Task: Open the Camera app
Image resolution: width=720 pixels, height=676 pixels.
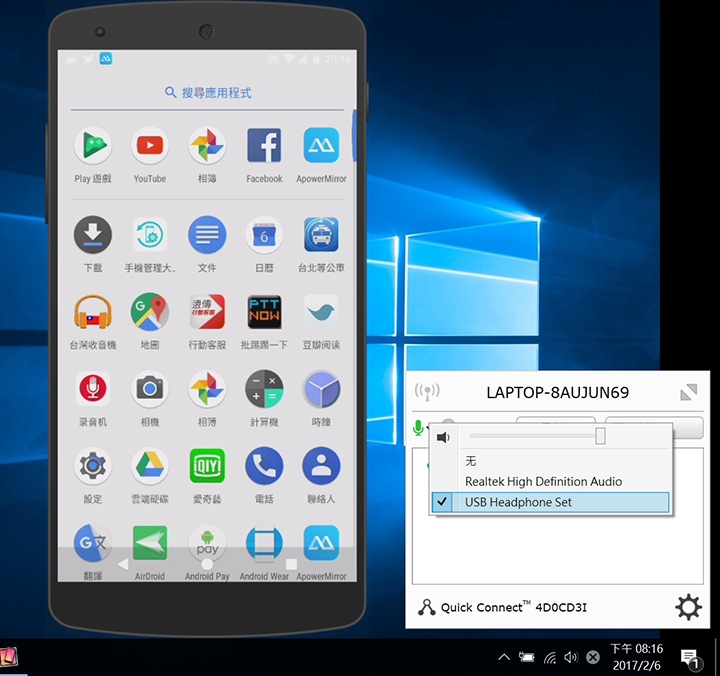Action: pos(150,389)
